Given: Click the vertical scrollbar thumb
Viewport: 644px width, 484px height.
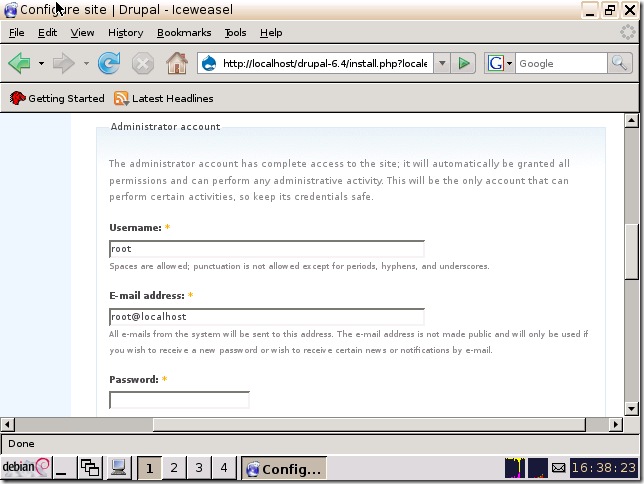Looking at the screenshot, I should coord(631,251).
